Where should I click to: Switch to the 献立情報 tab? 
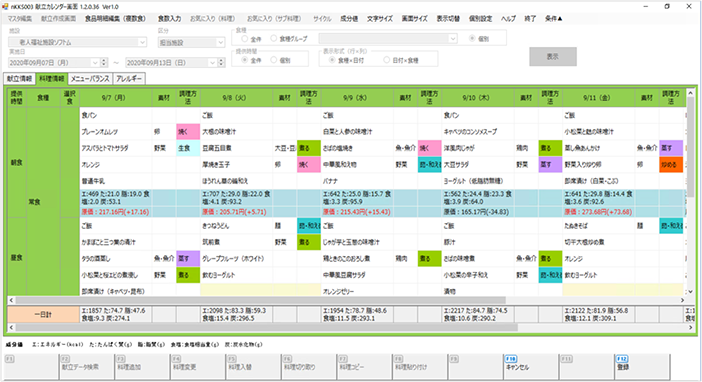point(20,79)
